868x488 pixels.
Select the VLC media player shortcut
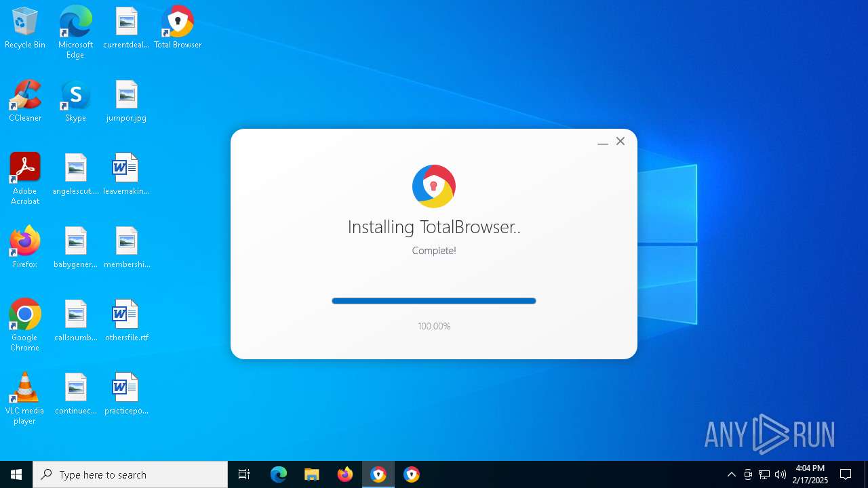pyautogui.click(x=25, y=399)
